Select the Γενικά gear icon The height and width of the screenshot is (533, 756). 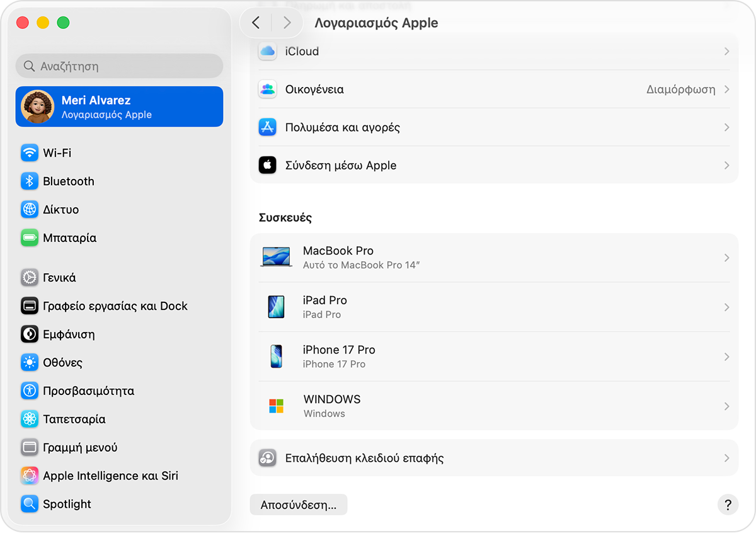pyautogui.click(x=30, y=277)
